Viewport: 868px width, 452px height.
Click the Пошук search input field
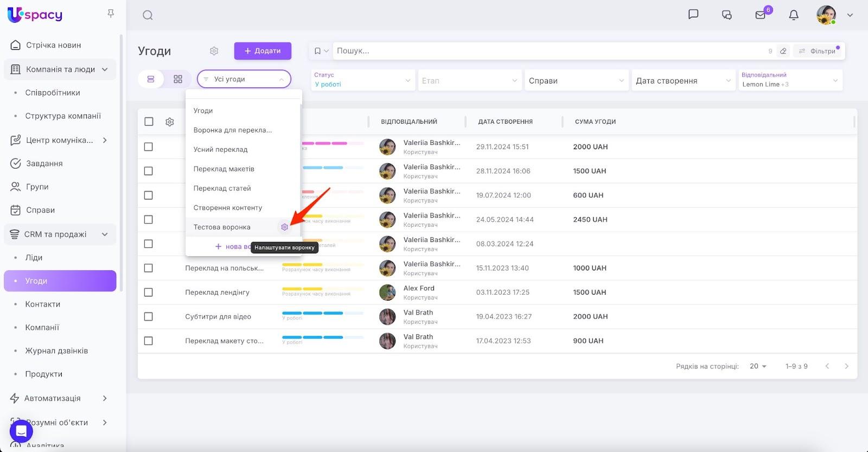(548, 51)
